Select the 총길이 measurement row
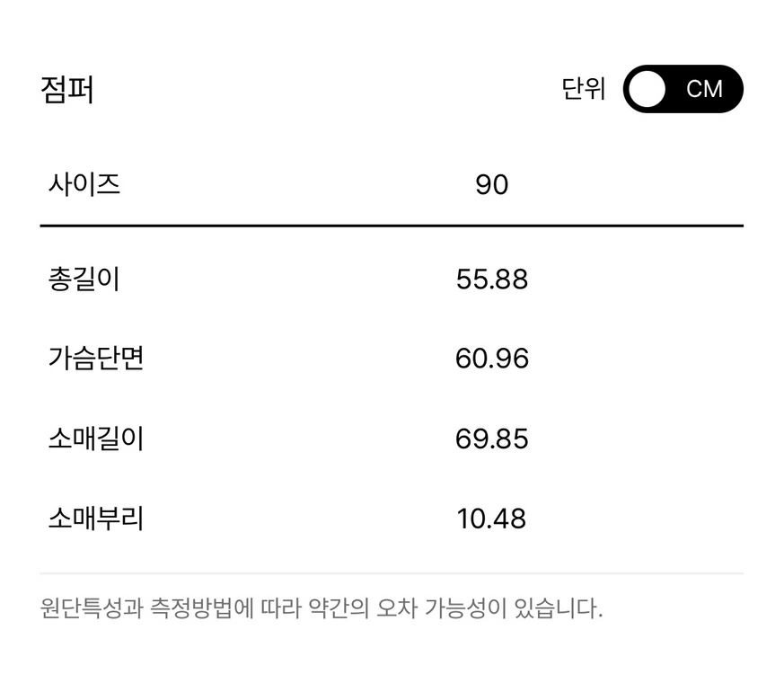The width and height of the screenshot is (784, 674). tap(392, 279)
